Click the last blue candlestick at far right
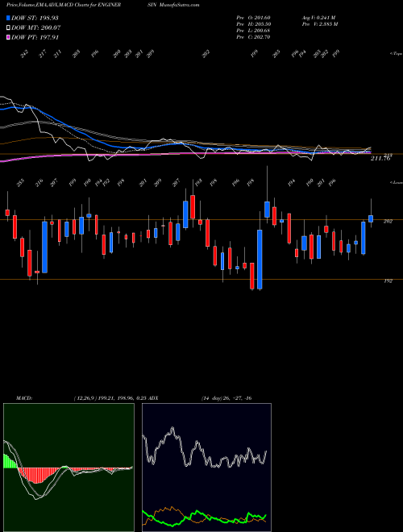This screenshot has height=532, width=403. [x=371, y=218]
